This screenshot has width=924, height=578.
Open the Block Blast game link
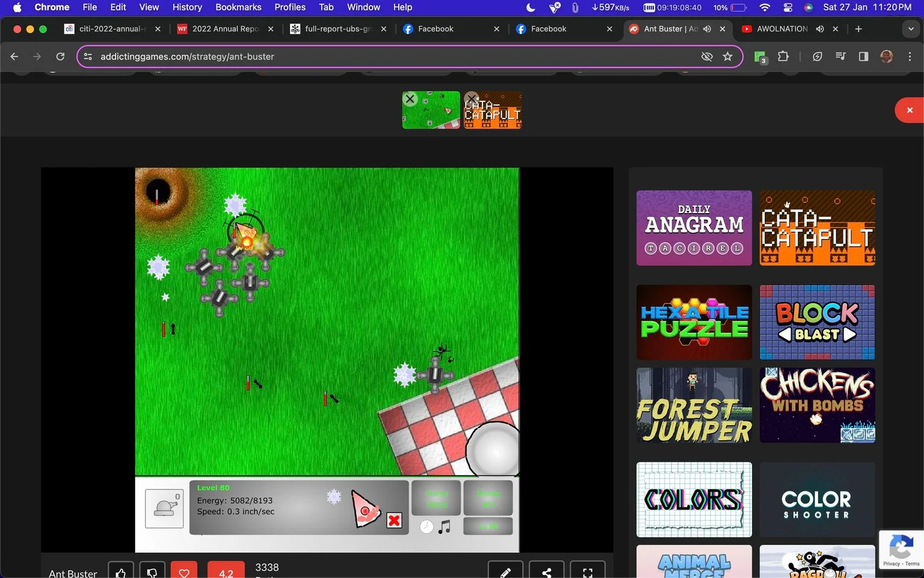click(817, 322)
